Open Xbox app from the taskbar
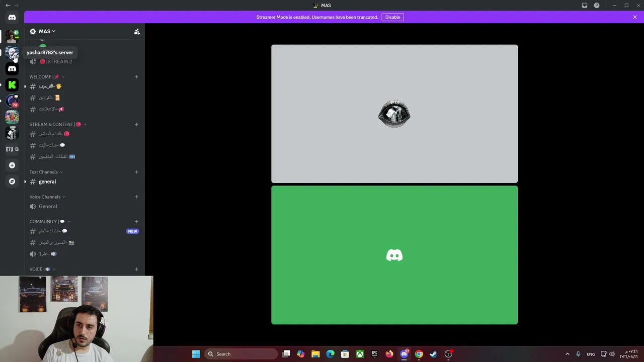 [x=360, y=354]
